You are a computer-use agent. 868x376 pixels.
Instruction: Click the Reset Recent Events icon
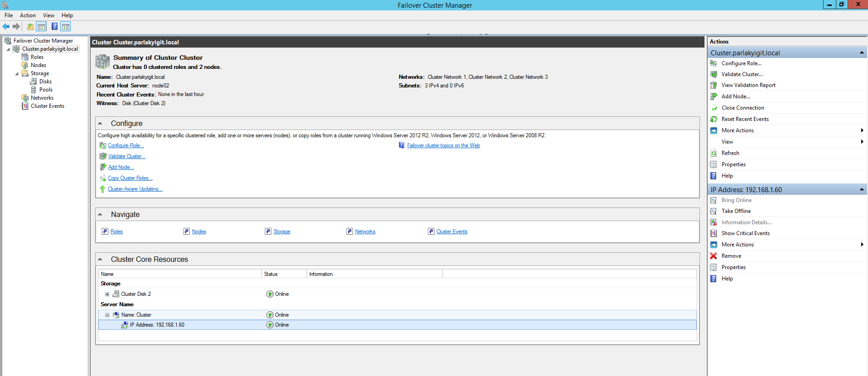click(x=714, y=119)
